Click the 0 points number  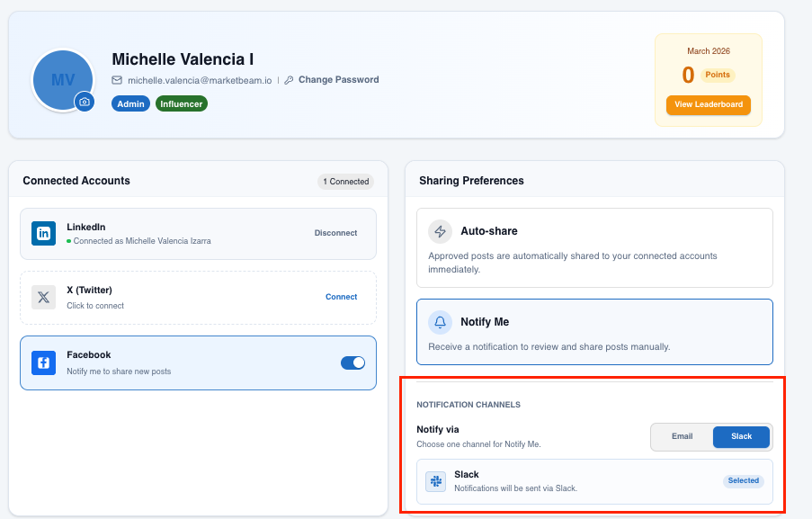click(x=688, y=75)
